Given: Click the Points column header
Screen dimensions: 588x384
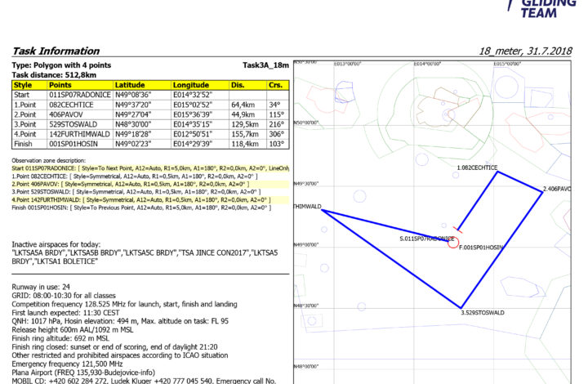Looking at the screenshot, I should click(x=60, y=84).
